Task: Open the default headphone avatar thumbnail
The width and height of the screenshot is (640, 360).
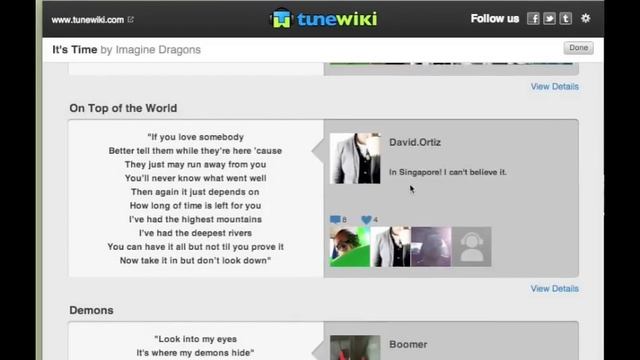Action: click(471, 247)
